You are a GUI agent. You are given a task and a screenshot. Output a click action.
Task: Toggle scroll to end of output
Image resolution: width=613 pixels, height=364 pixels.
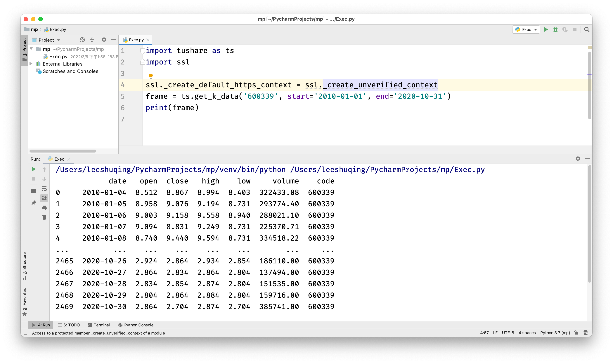click(x=44, y=198)
